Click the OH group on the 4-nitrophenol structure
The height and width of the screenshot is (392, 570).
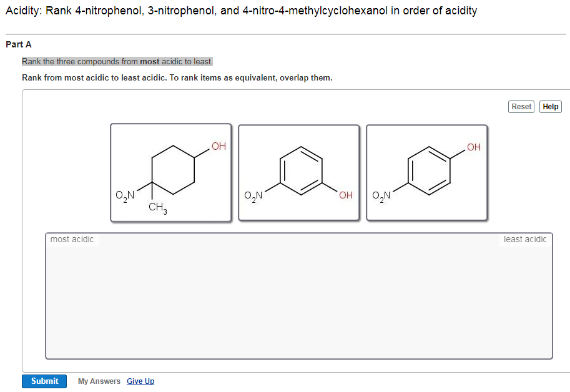473,147
